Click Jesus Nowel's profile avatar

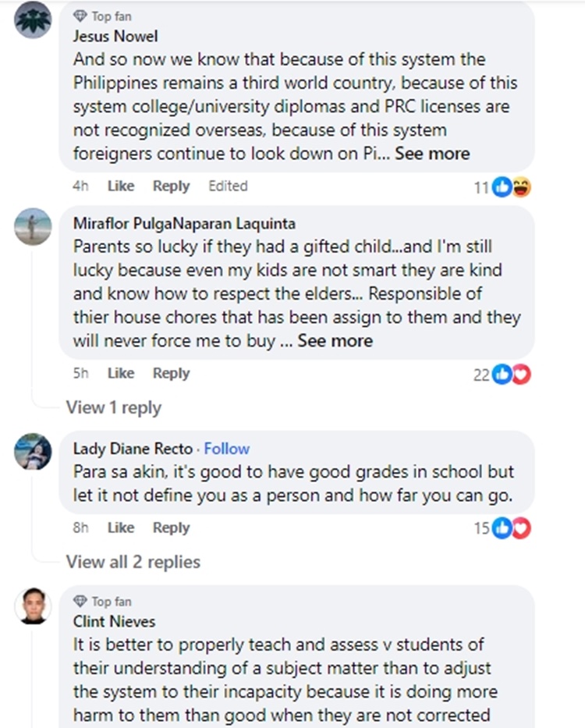[34, 20]
